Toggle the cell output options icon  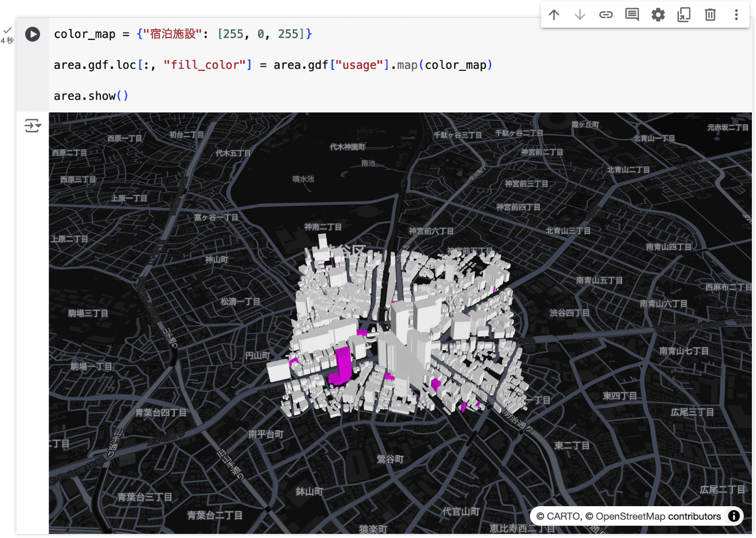(33, 125)
